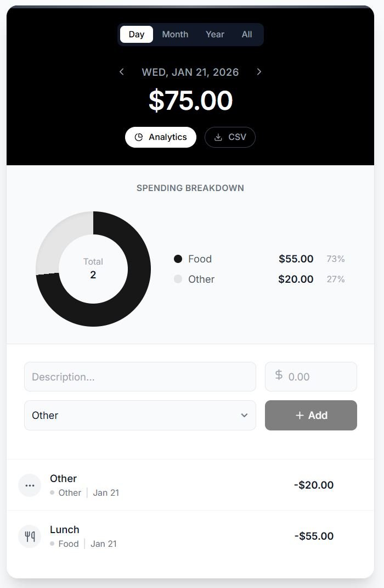Click the next day arrow
Viewport: 384px width, 588px height.
tap(259, 72)
